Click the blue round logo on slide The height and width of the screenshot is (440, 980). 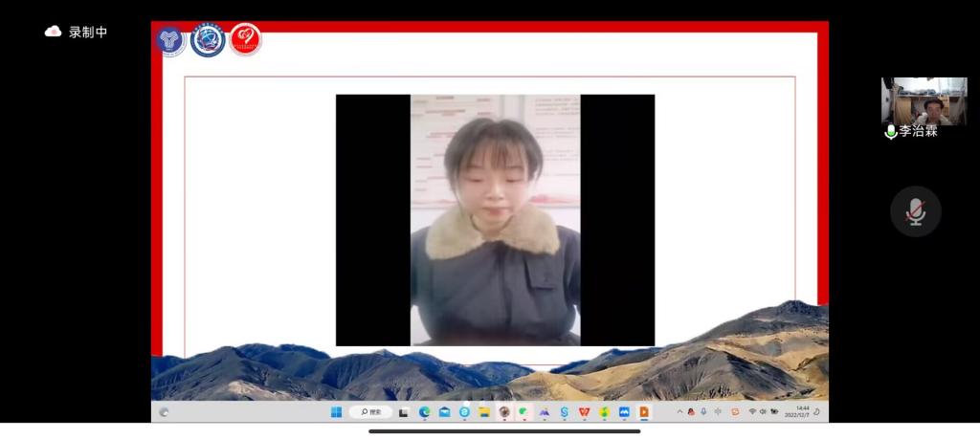[x=208, y=40]
